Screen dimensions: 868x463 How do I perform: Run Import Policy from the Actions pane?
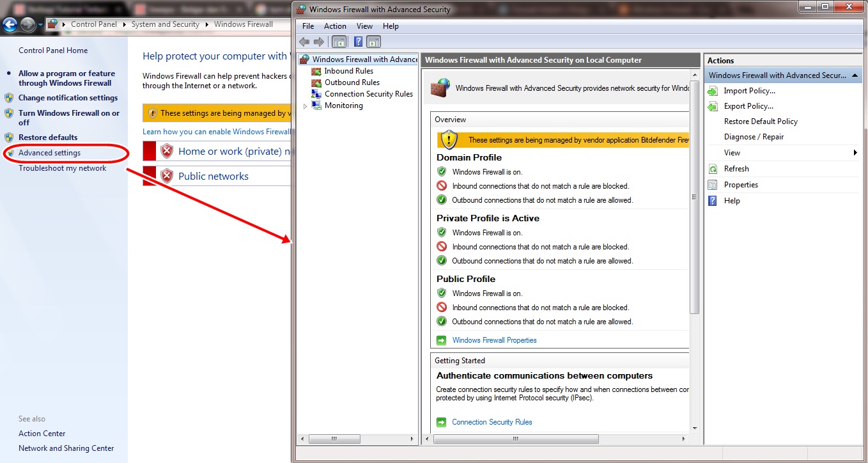click(x=749, y=91)
